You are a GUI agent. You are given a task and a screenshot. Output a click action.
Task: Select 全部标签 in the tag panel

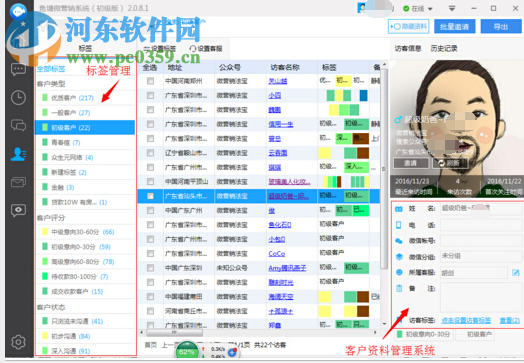(51, 69)
